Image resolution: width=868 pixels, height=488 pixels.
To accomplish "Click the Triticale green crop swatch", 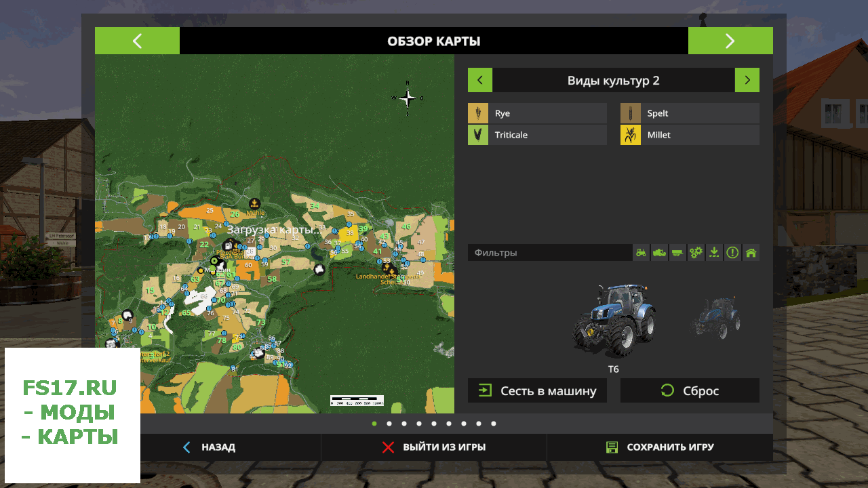I will 478,135.
